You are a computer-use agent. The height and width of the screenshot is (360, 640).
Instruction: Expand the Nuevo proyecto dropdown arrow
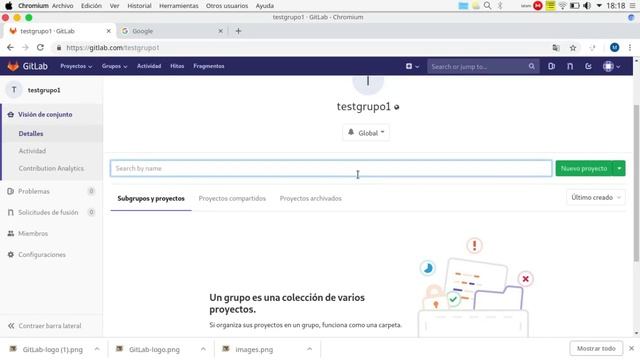click(x=619, y=168)
